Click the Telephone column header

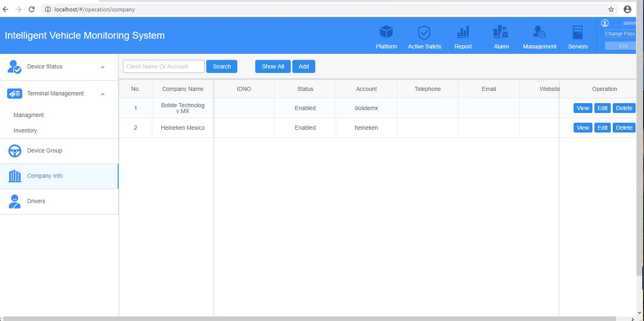[x=428, y=89]
